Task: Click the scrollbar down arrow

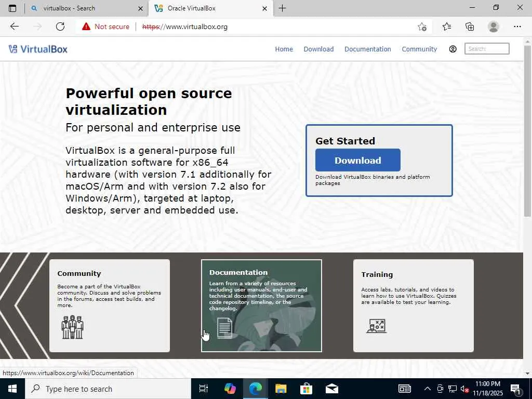Action: tap(527, 374)
